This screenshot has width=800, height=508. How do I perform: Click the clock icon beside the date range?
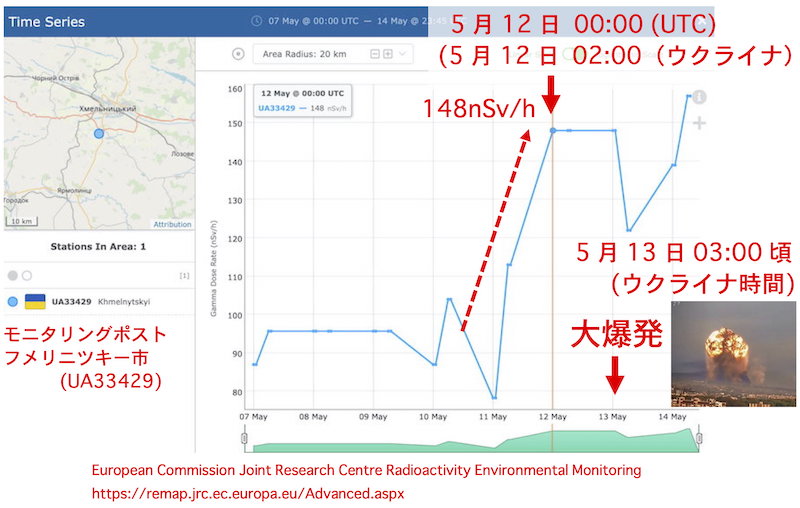click(x=257, y=21)
